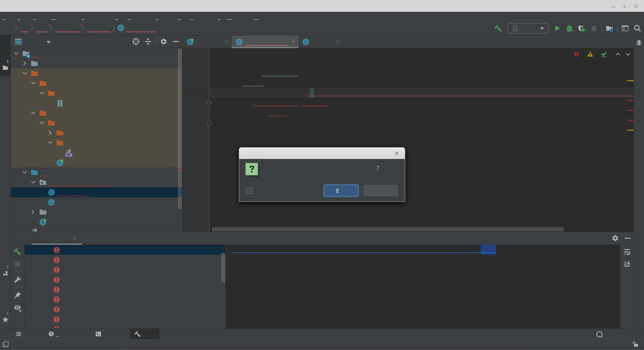Open the Project Structure dialog from the toolbar
Viewport: 644px width, 350px height.
click(x=610, y=28)
